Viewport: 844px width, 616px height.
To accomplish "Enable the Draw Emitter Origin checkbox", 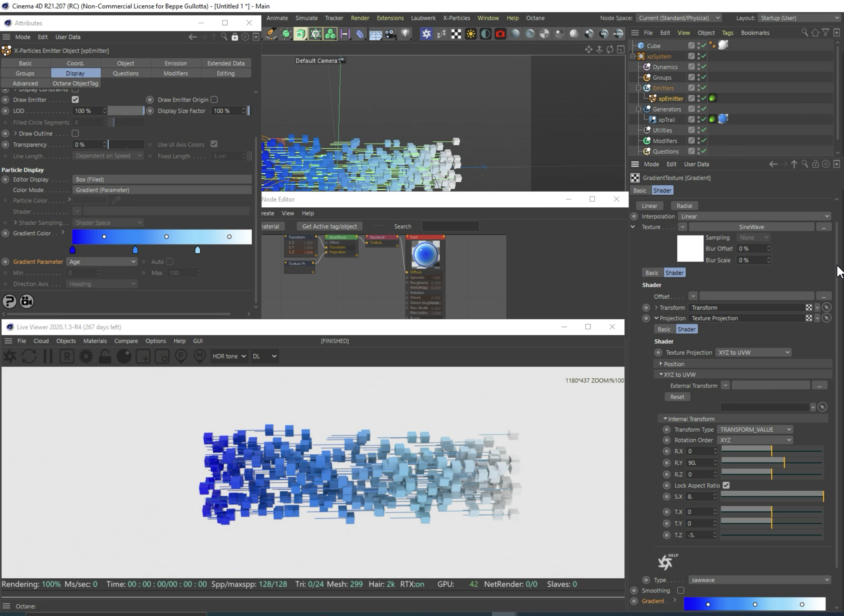I will [x=214, y=99].
